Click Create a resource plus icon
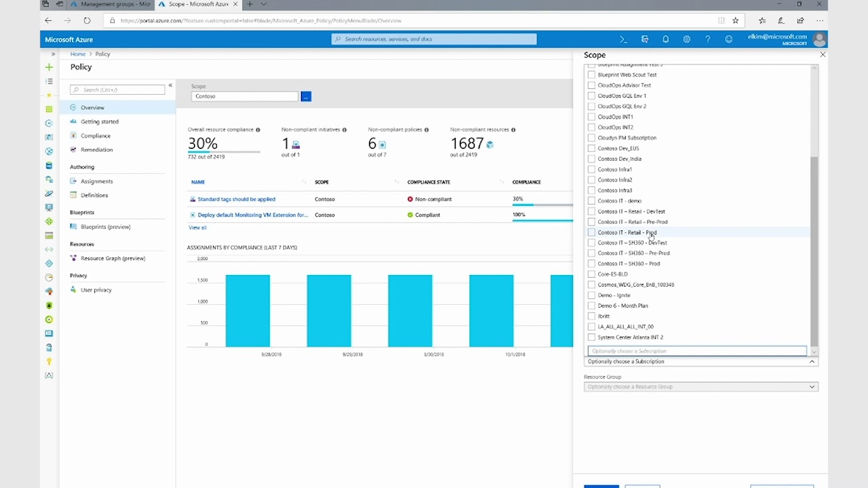Image resolution: width=868 pixels, height=488 pixels. pos(49,67)
